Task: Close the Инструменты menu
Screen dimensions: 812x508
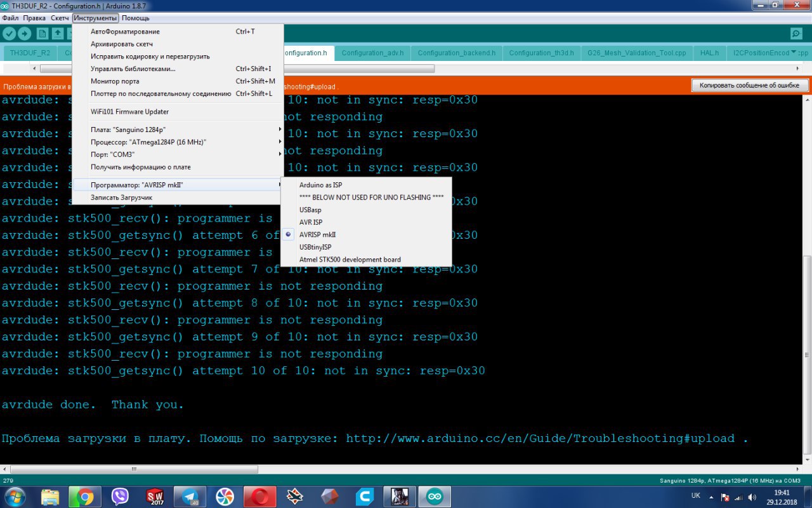Action: [x=95, y=18]
